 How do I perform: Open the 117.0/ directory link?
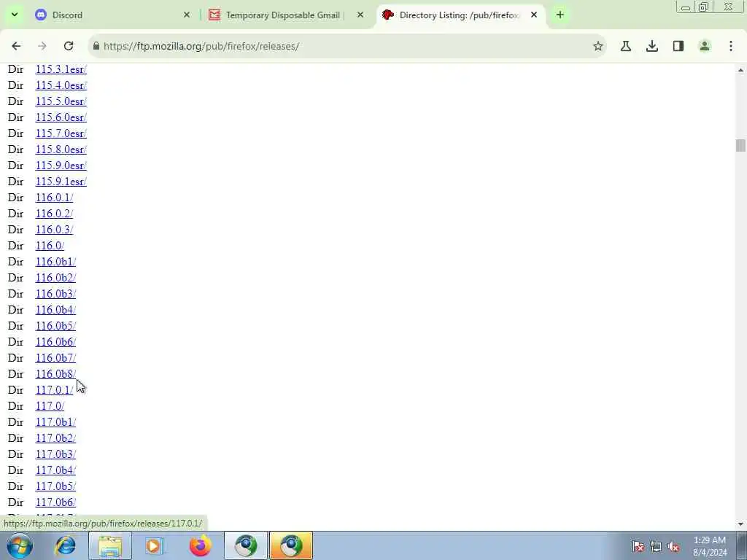[x=50, y=406]
